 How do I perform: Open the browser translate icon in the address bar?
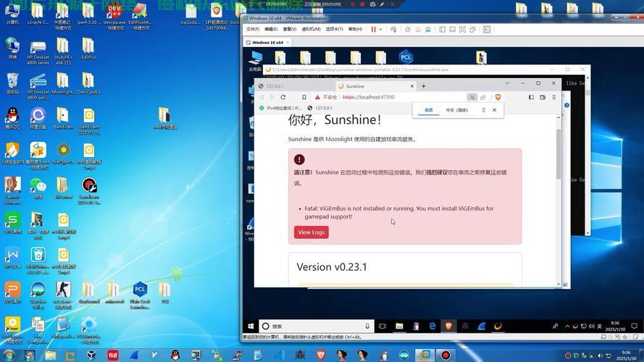[x=472, y=97]
